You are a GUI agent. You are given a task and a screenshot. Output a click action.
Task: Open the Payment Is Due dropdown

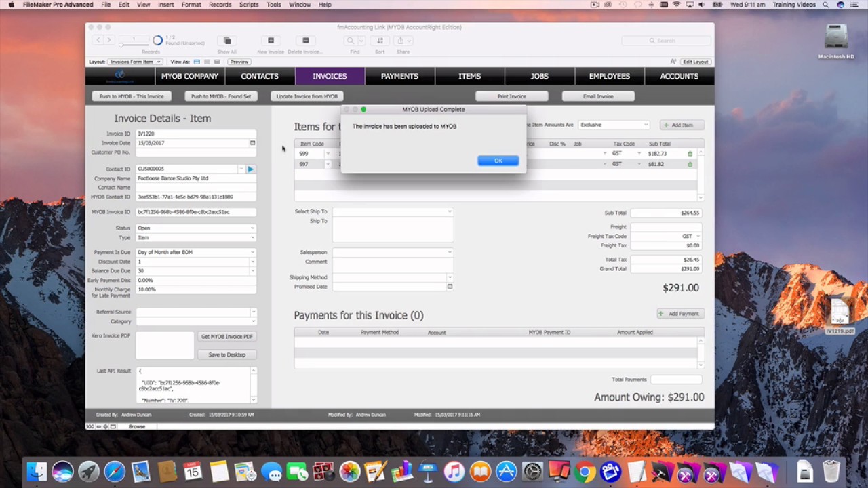click(x=196, y=252)
